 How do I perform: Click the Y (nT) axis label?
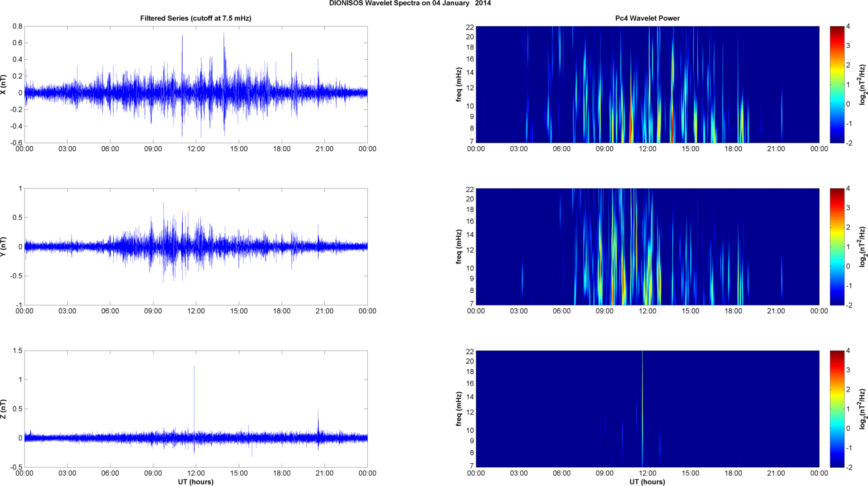click(x=3, y=246)
